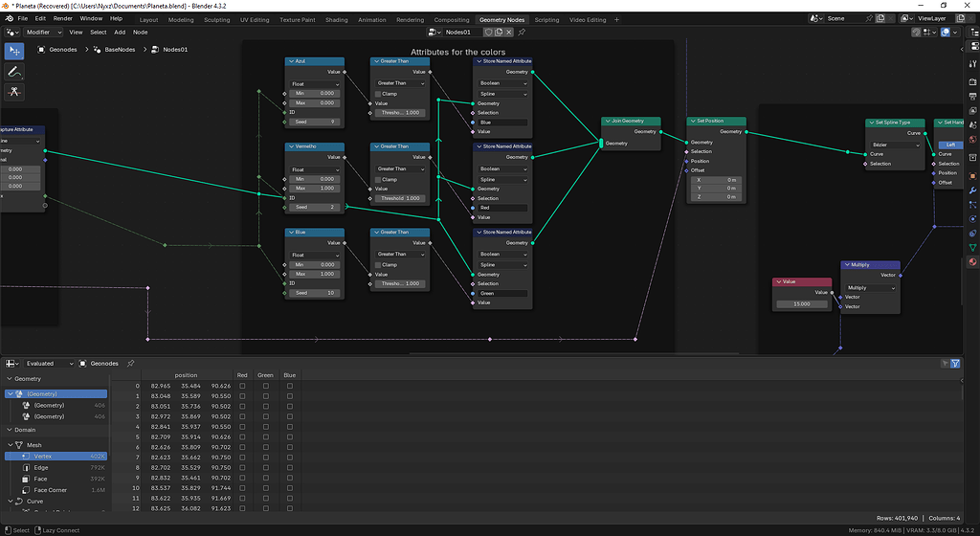Image resolution: width=980 pixels, height=536 pixels.
Task: Switch to the Shading workspace tab
Action: click(336, 20)
